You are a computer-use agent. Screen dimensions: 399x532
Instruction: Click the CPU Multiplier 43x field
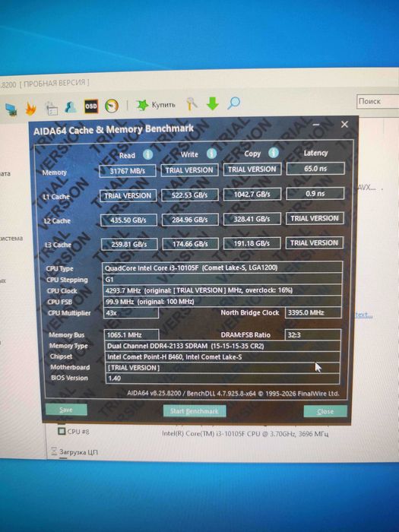(x=131, y=313)
